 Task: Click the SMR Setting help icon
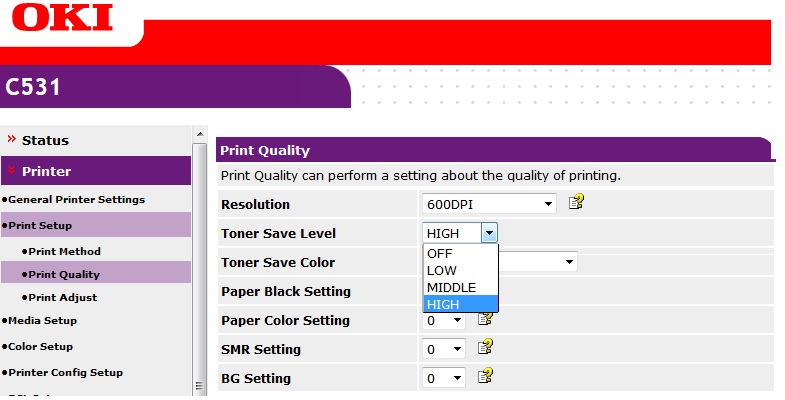coord(485,348)
